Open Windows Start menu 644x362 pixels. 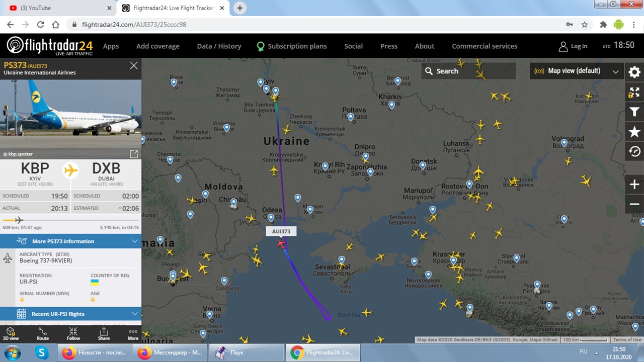point(12,352)
